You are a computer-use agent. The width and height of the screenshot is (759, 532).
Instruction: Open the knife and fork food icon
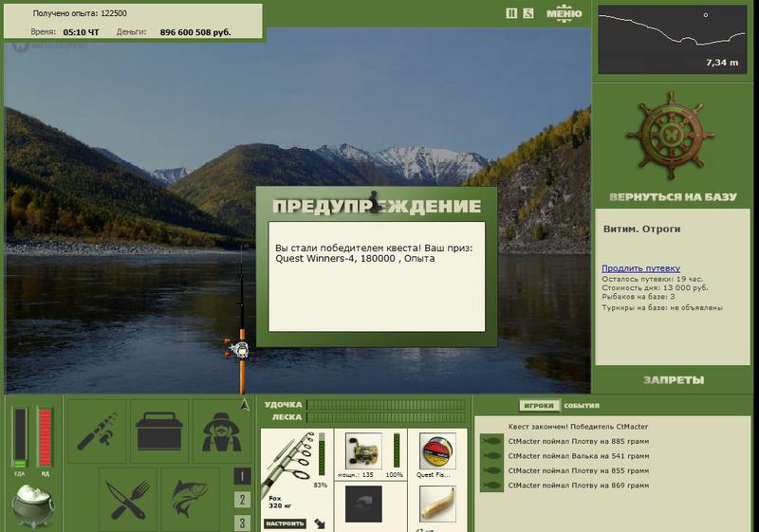[128, 500]
